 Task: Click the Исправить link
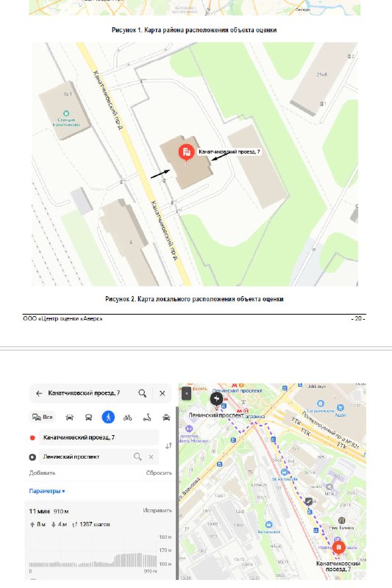tap(157, 510)
